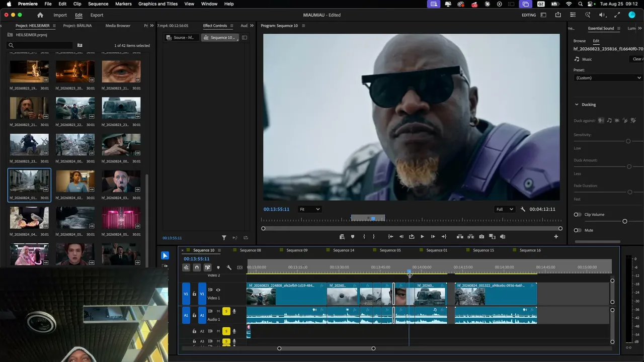Go to Out point in Program monitor
Viewport: 644px width, 362px height.
pos(444,236)
